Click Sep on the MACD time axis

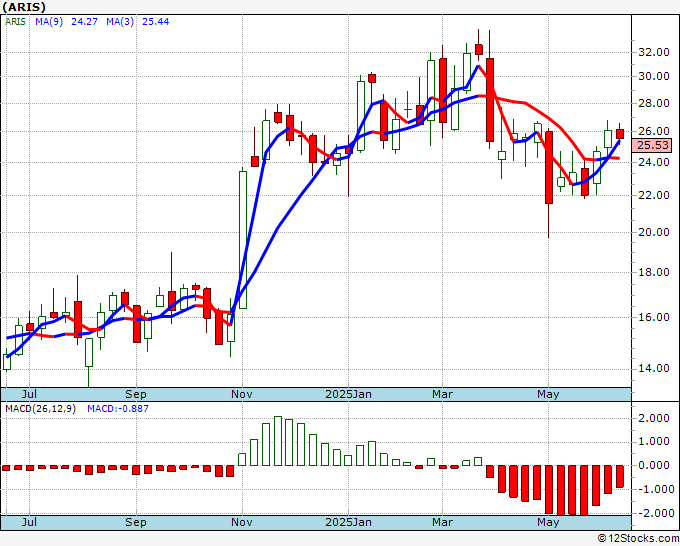136,522
